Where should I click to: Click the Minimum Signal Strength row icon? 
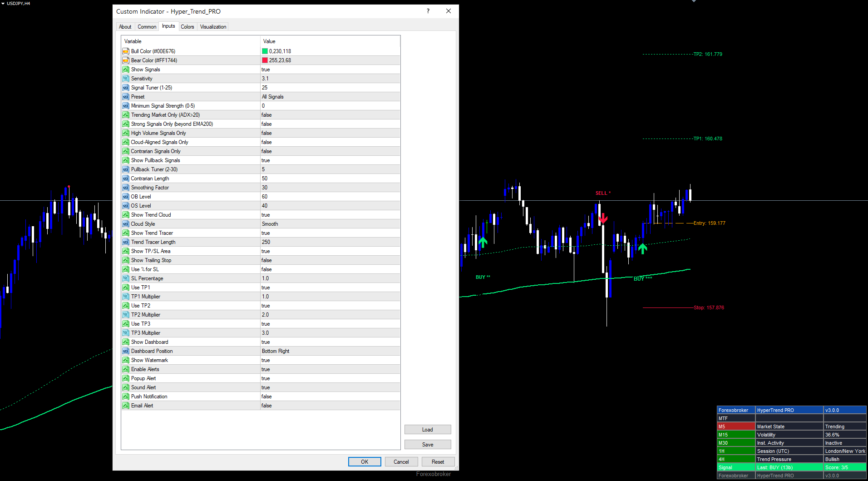click(126, 106)
